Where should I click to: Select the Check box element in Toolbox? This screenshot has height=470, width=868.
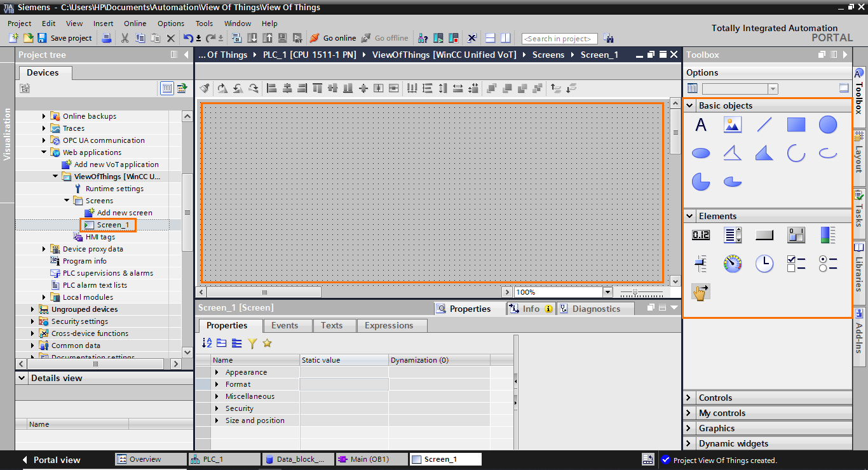pyautogui.click(x=796, y=263)
